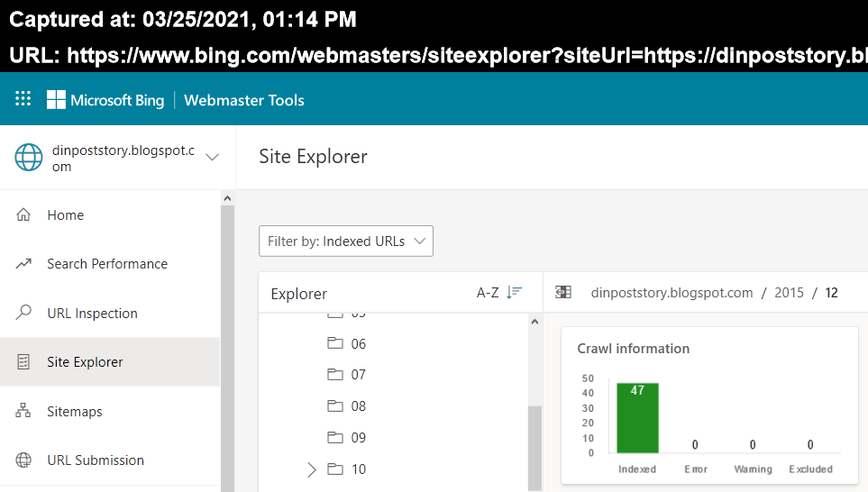868x492 pixels.
Task: Click the Search Performance trend icon
Action: click(23, 263)
